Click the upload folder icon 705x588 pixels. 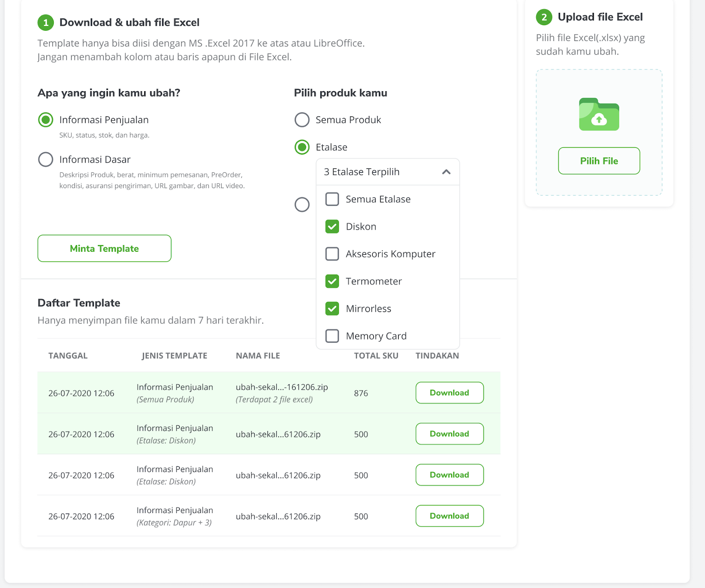coord(598,115)
